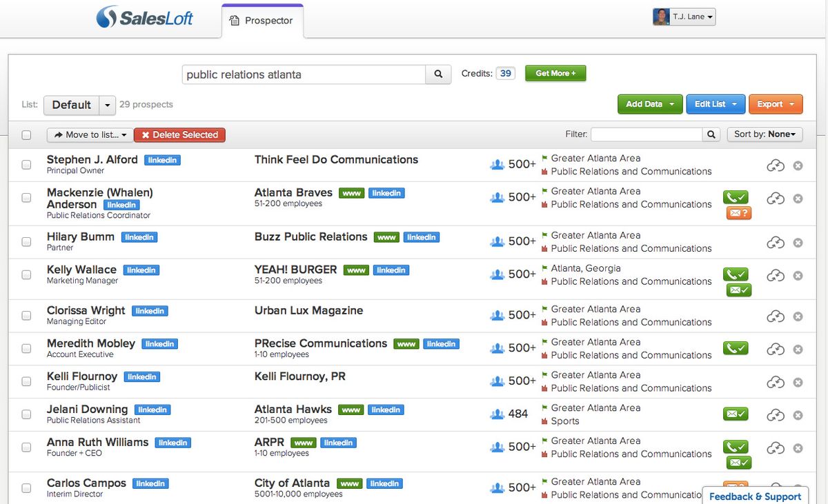Click the SalesLoft logo

tap(144, 20)
